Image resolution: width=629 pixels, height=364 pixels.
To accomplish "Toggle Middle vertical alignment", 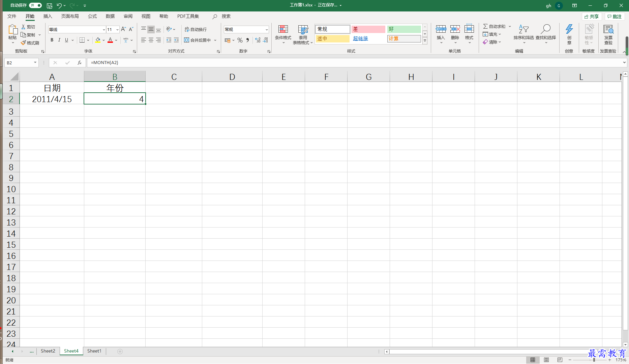I will coord(151,29).
